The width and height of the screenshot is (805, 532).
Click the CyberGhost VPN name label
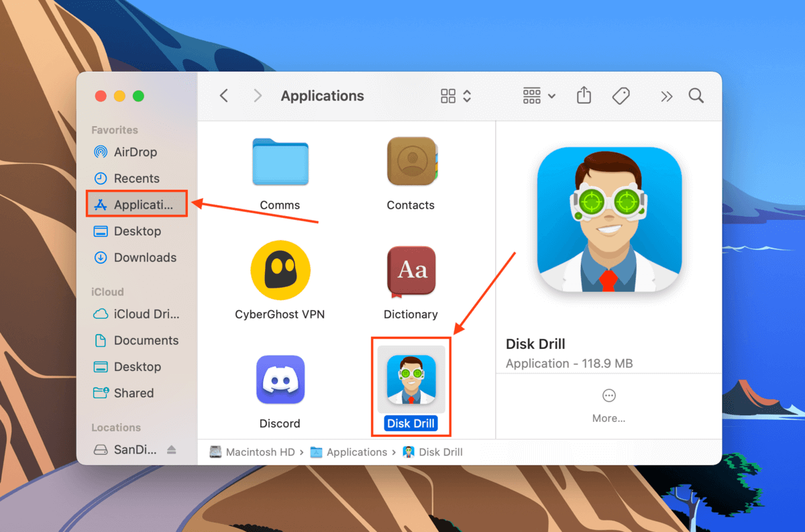[x=280, y=314]
